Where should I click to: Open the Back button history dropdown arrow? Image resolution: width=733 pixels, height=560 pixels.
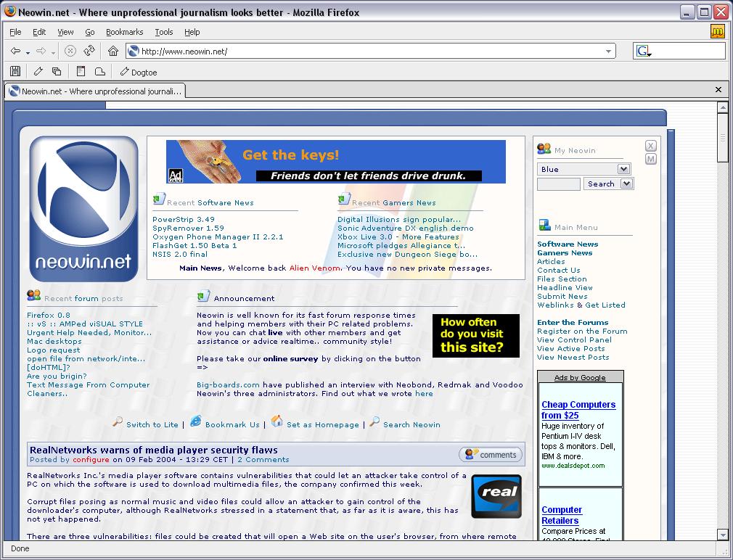coord(28,53)
